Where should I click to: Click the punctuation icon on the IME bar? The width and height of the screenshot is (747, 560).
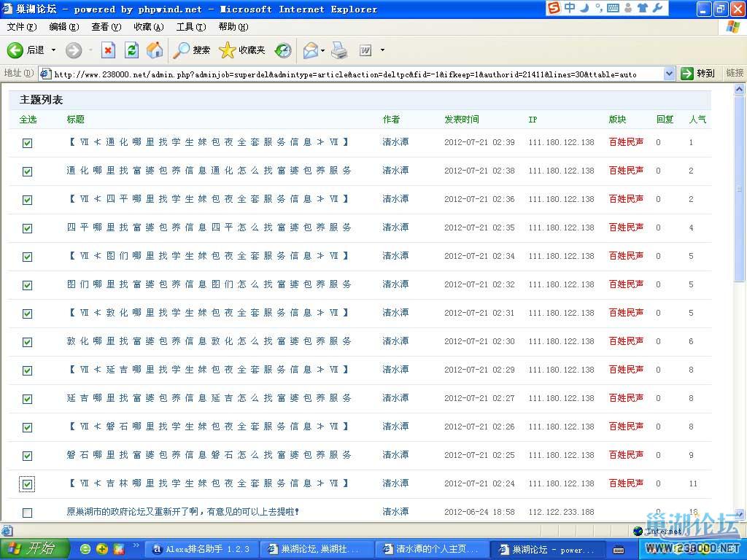[x=599, y=8]
